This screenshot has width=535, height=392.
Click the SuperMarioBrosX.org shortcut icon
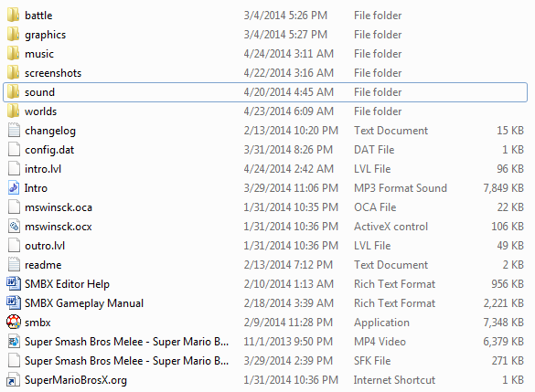(14, 380)
